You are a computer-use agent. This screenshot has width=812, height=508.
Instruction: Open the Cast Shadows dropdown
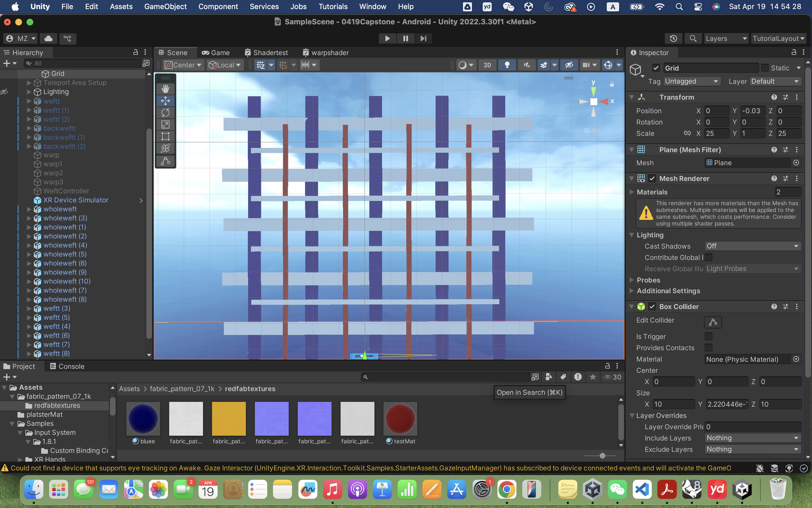(x=752, y=246)
